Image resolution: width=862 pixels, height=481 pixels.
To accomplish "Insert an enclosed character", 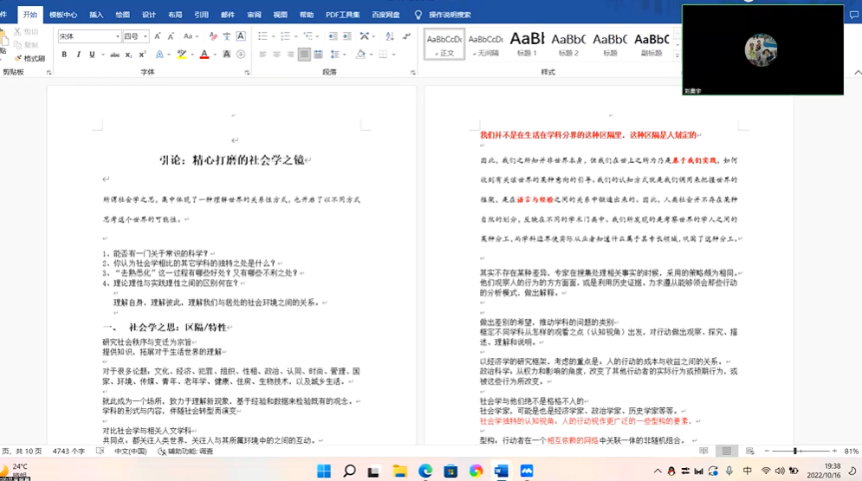I will point(241,54).
